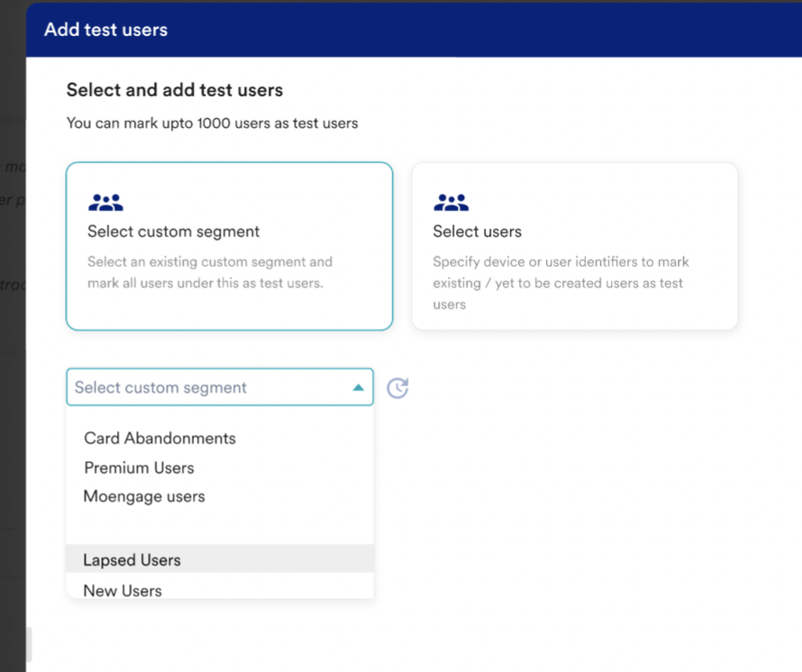Click the 1000 users limit note
802x672 pixels.
[212, 123]
